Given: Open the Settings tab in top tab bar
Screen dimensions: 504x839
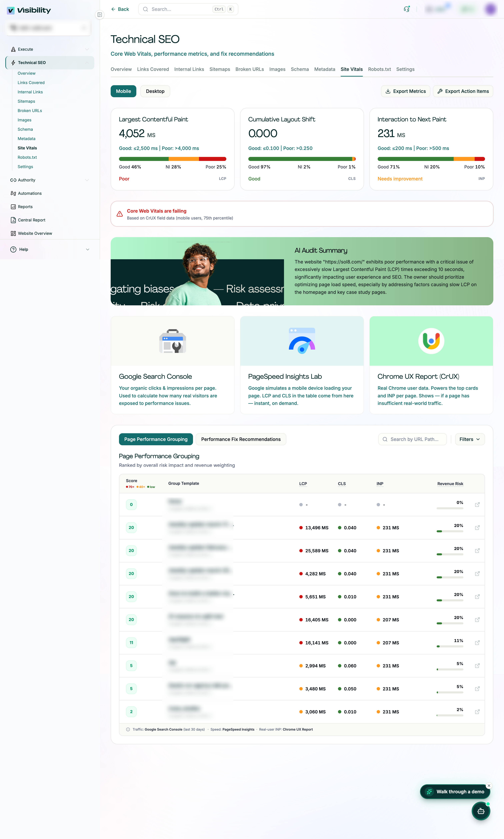Looking at the screenshot, I should [405, 69].
